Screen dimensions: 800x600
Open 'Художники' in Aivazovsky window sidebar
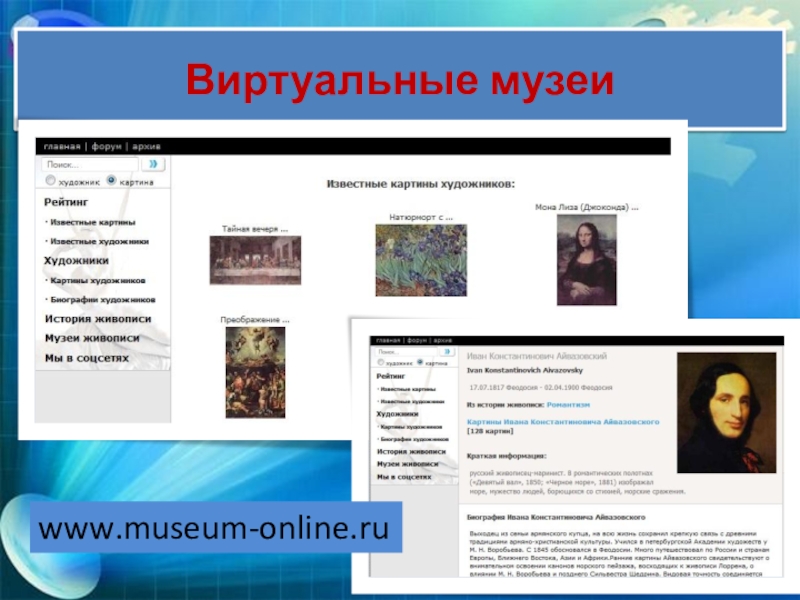coord(397,414)
